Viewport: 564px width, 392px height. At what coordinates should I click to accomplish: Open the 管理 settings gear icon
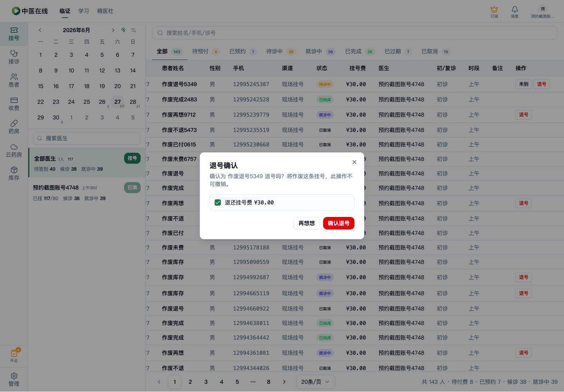pyautogui.click(x=14, y=379)
